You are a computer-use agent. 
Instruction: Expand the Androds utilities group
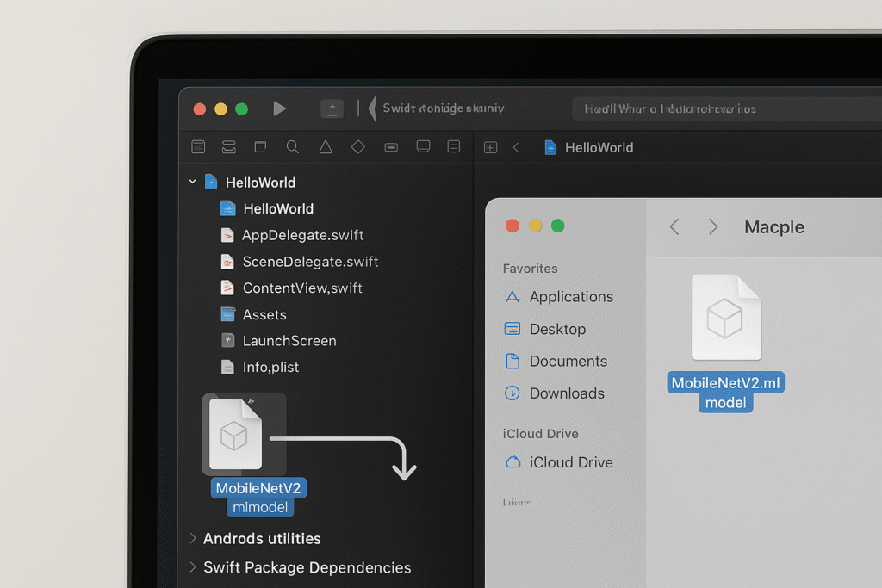[x=191, y=538]
